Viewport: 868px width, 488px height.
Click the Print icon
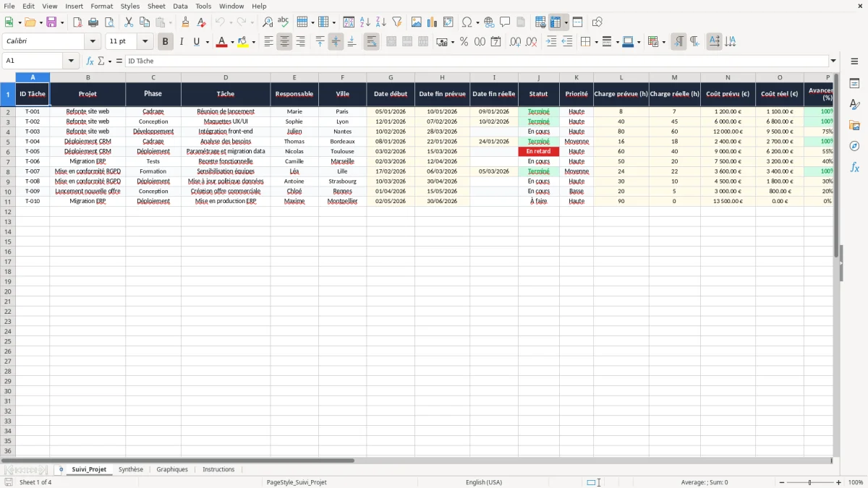(93, 22)
